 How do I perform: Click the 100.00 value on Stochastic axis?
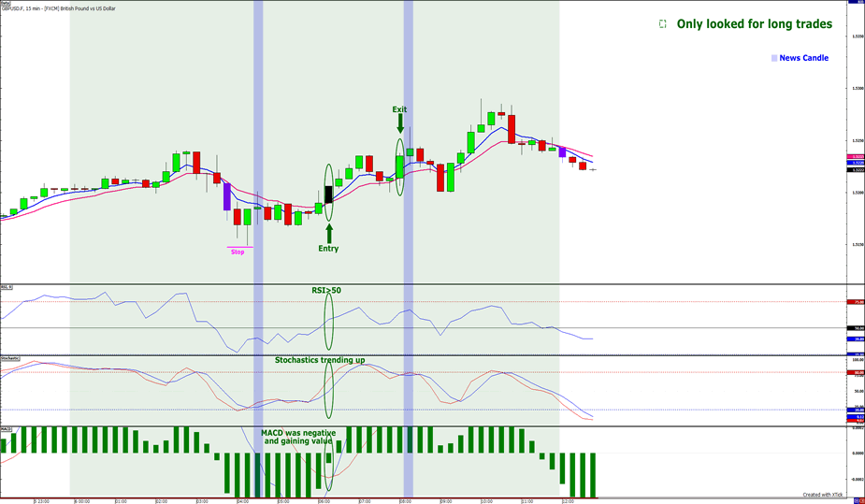pos(858,359)
